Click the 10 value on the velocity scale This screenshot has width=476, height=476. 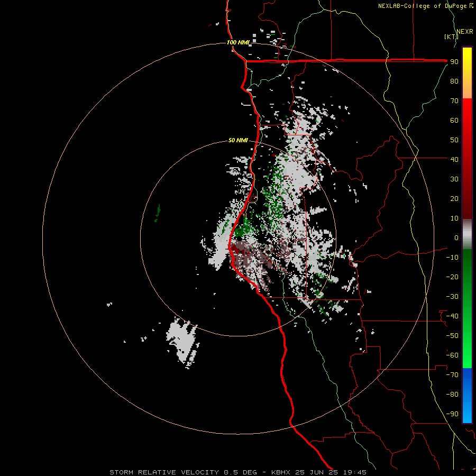coord(454,218)
